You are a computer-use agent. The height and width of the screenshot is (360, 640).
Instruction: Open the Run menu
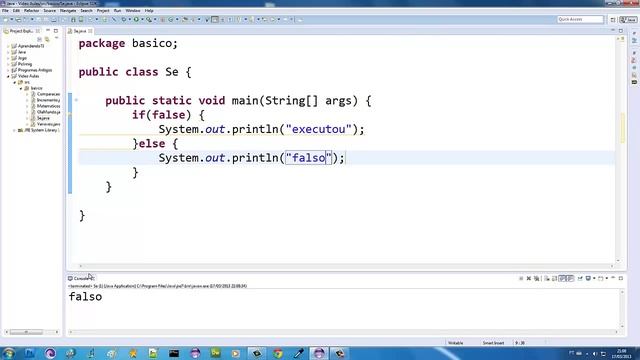tap(117, 11)
